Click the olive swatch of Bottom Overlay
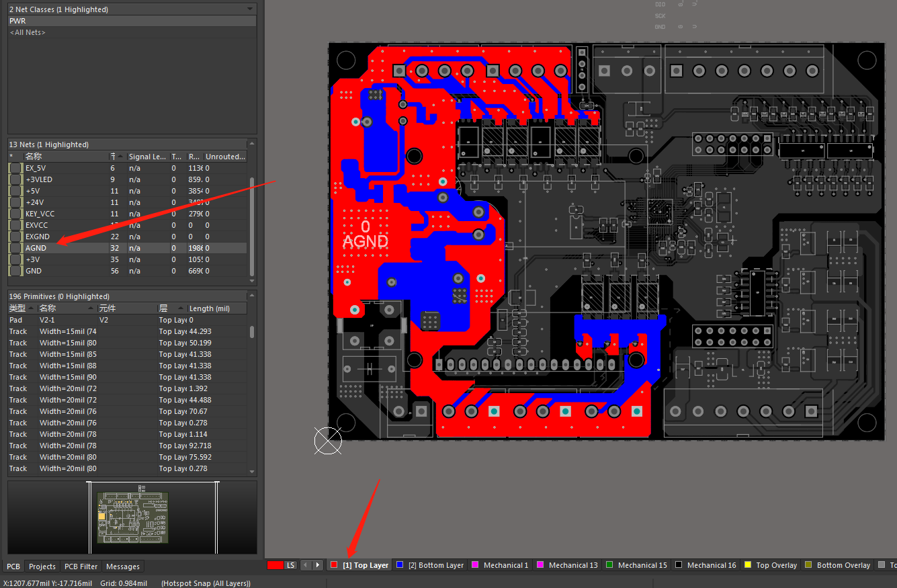The width and height of the screenshot is (897, 588). (808, 565)
